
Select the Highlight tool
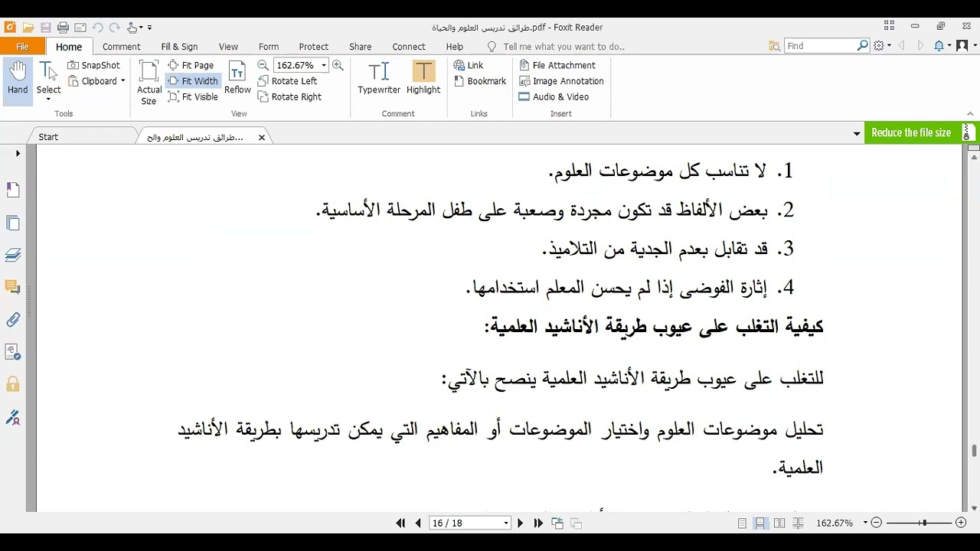click(x=423, y=78)
